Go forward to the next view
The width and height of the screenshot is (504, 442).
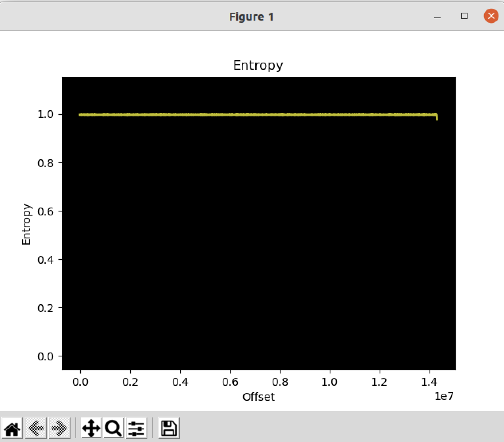click(x=59, y=428)
